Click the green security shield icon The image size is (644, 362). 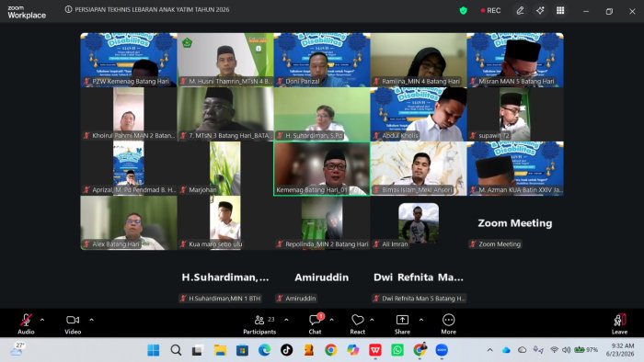click(464, 11)
